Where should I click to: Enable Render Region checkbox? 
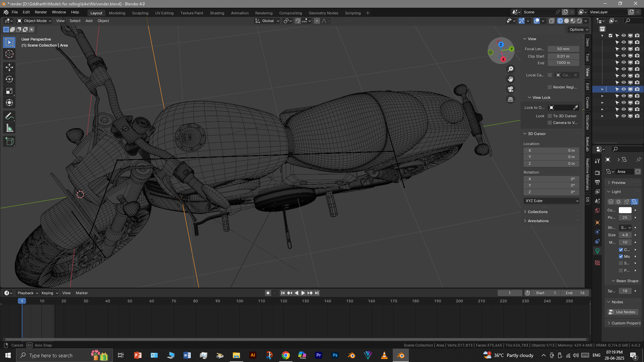(550, 87)
